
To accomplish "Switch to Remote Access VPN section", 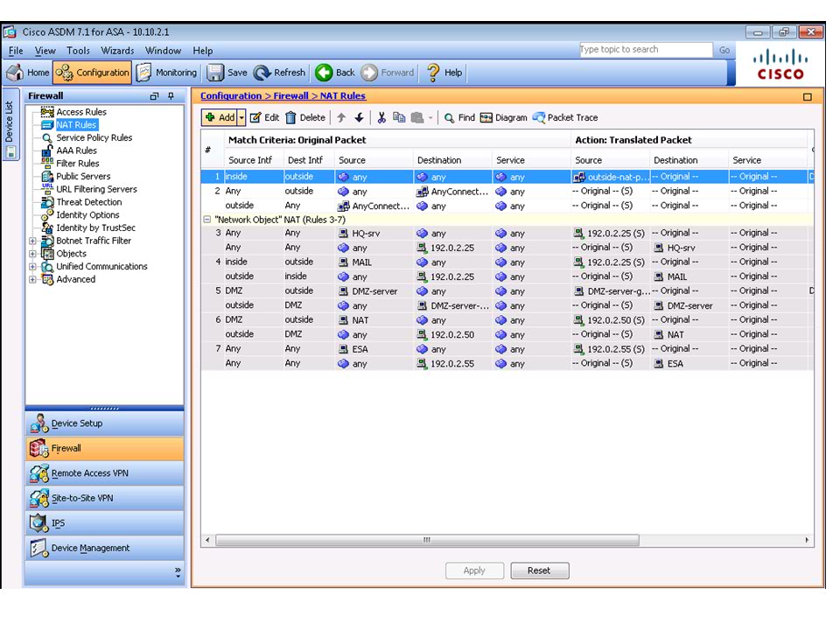I will tap(89, 473).
